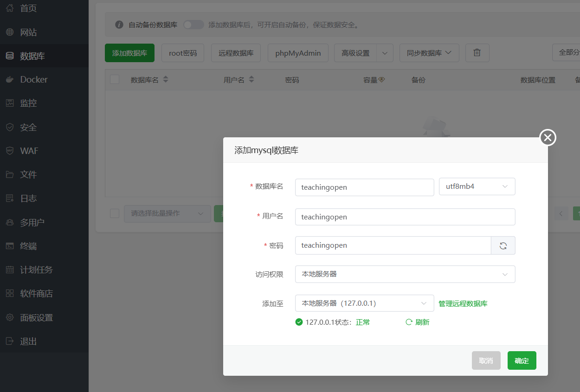Click the Docker icon in sidebar

pos(10,80)
